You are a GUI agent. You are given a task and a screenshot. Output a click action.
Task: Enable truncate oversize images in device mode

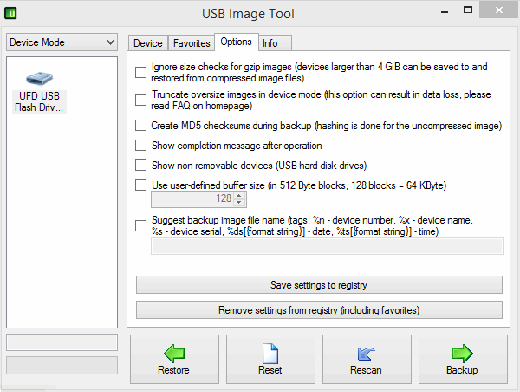[140, 100]
